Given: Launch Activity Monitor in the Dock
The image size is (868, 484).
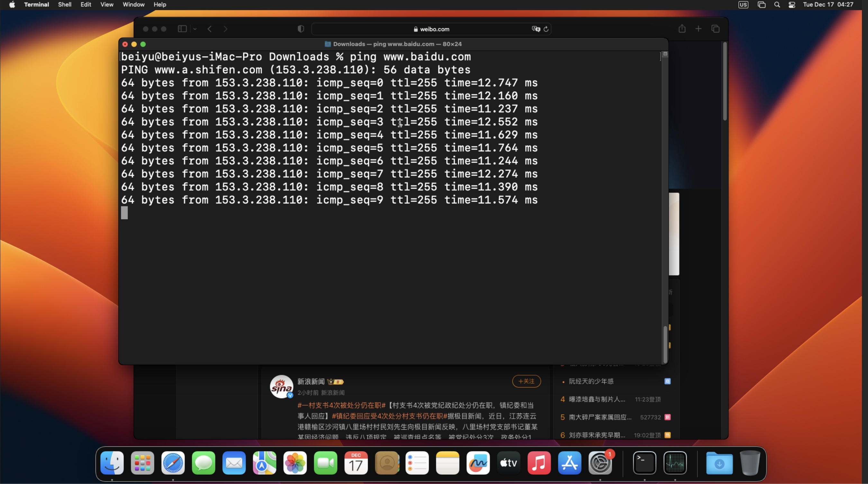Looking at the screenshot, I should pyautogui.click(x=675, y=463).
